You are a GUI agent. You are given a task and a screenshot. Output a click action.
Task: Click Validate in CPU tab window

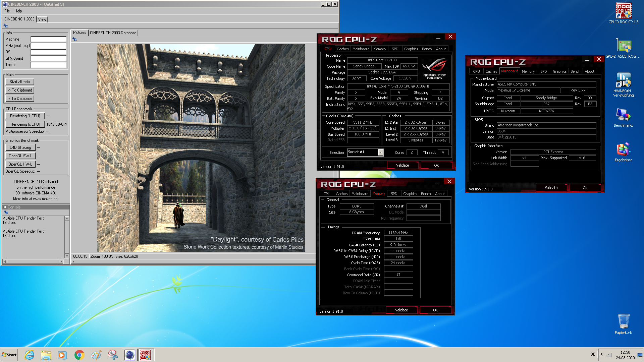click(x=402, y=165)
